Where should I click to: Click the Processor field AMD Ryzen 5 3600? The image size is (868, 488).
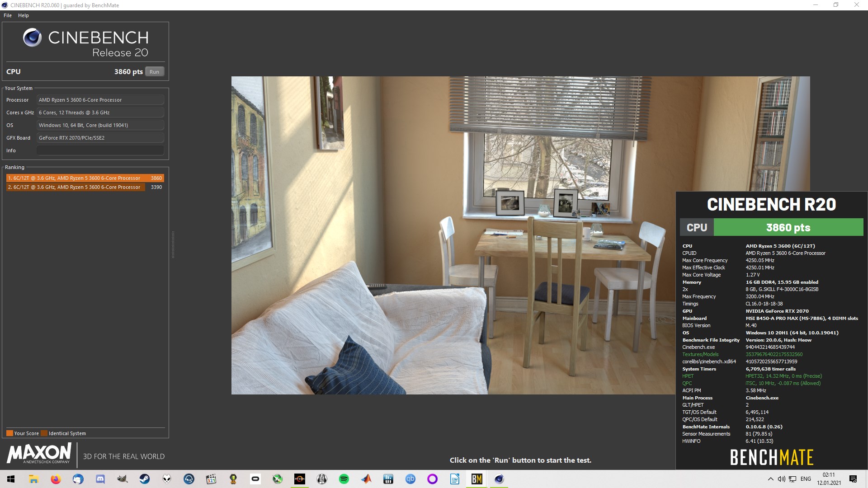coord(100,100)
